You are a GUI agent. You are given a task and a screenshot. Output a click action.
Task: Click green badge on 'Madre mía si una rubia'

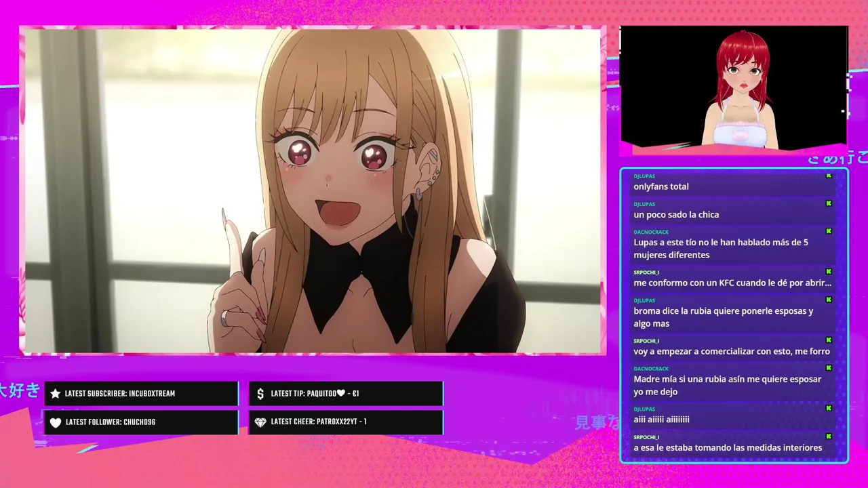829,368
